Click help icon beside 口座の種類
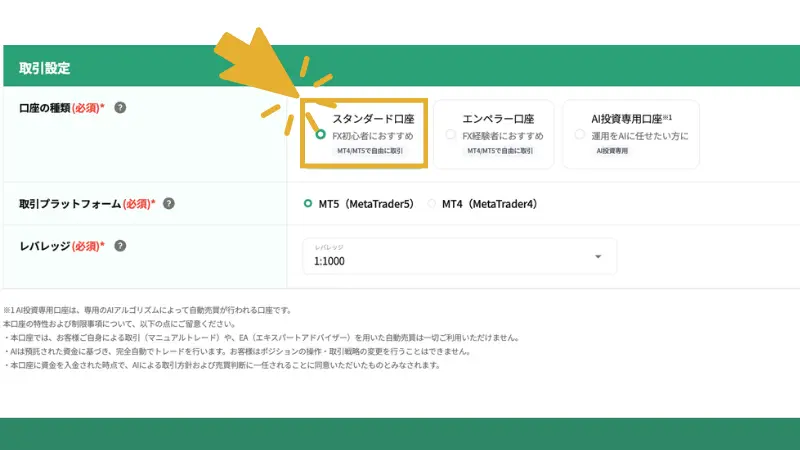Viewport: 800px width, 450px height. (120, 108)
